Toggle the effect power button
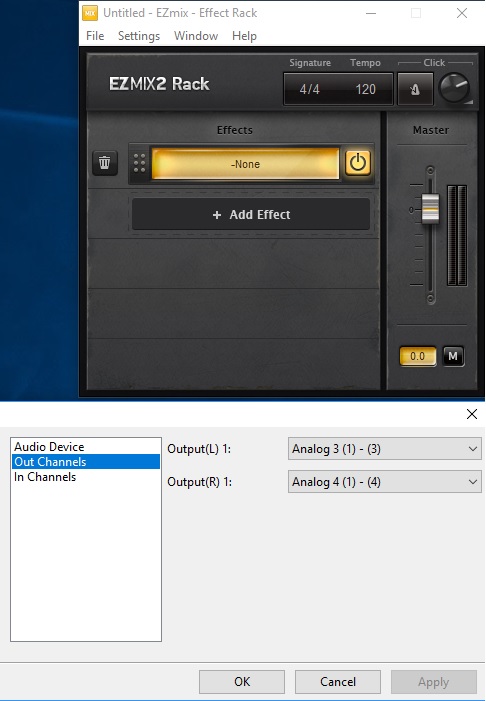 [x=358, y=163]
